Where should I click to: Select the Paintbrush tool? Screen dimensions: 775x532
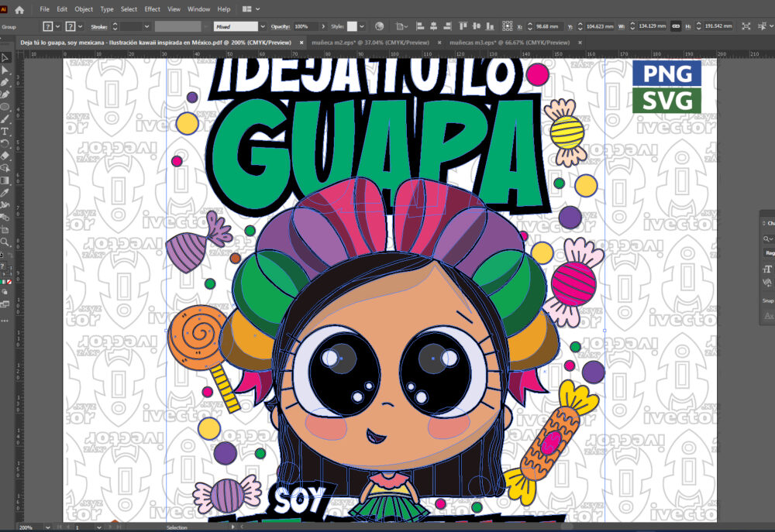[5, 119]
